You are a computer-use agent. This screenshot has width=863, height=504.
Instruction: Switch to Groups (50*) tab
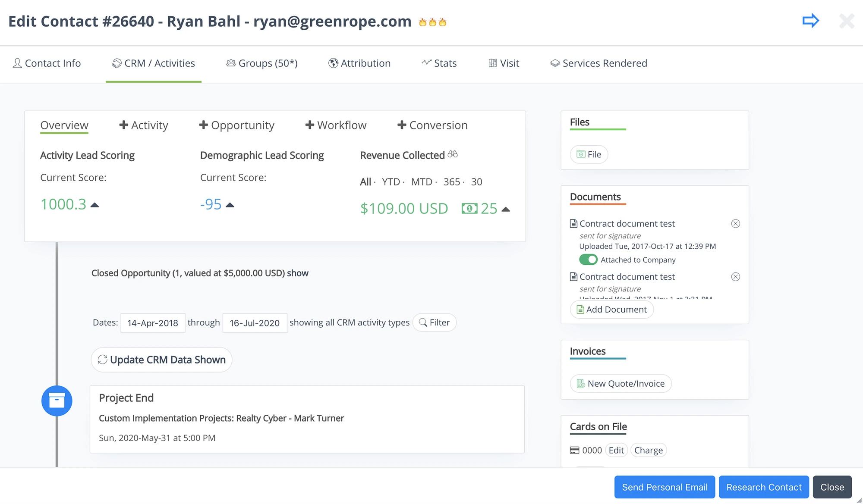point(261,63)
